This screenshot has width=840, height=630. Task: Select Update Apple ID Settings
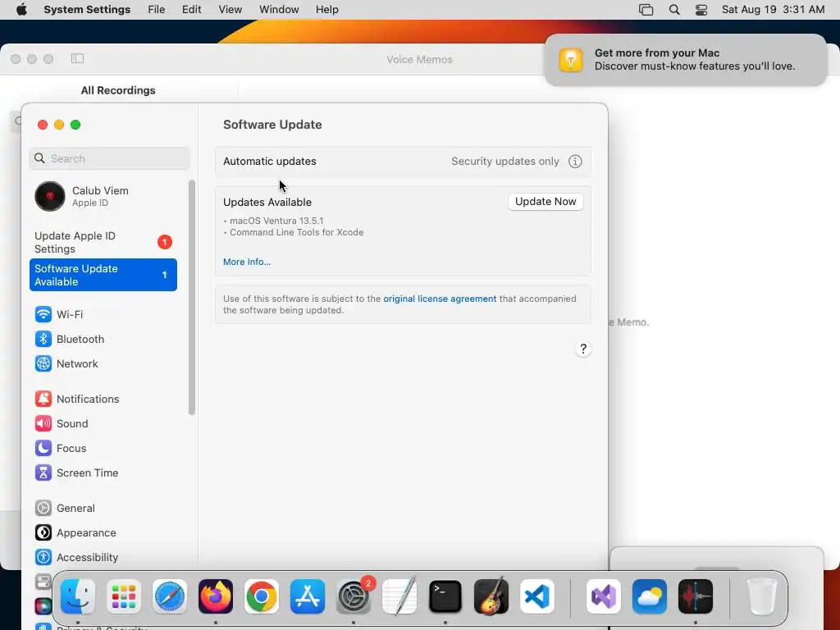point(103,242)
